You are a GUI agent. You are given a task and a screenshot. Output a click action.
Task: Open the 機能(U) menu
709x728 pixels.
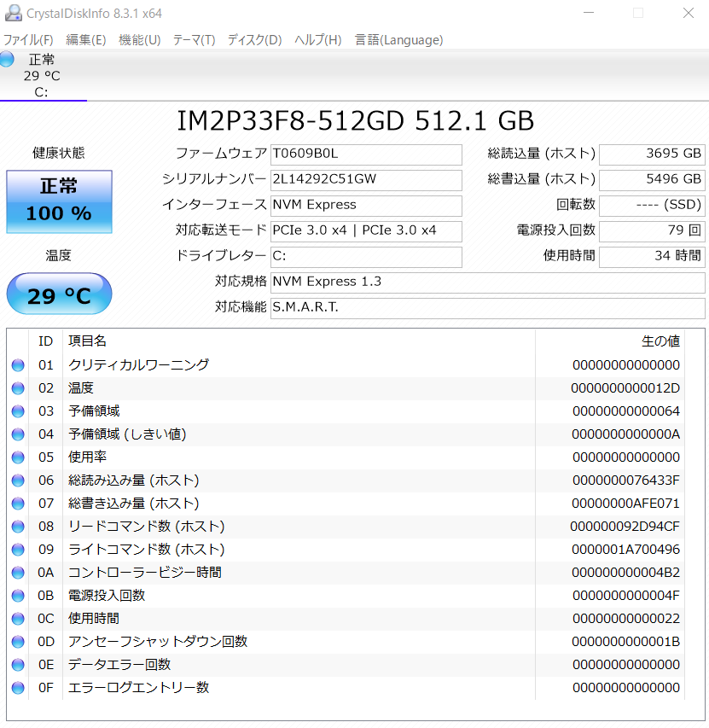pos(140,40)
